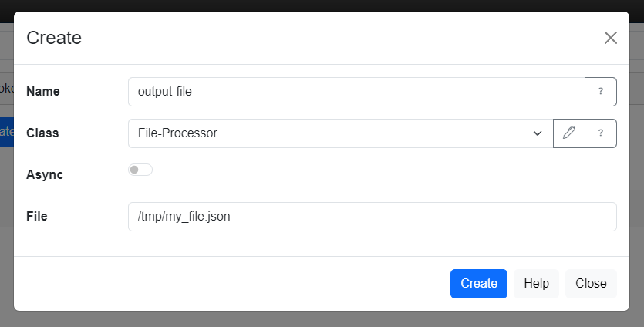Click the Name field label
The image size is (644, 327).
[43, 91]
